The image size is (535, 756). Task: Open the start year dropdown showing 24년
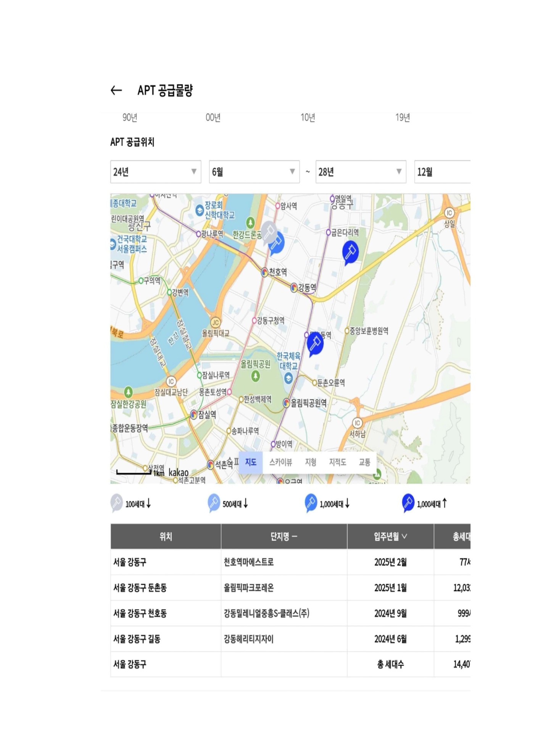(156, 172)
